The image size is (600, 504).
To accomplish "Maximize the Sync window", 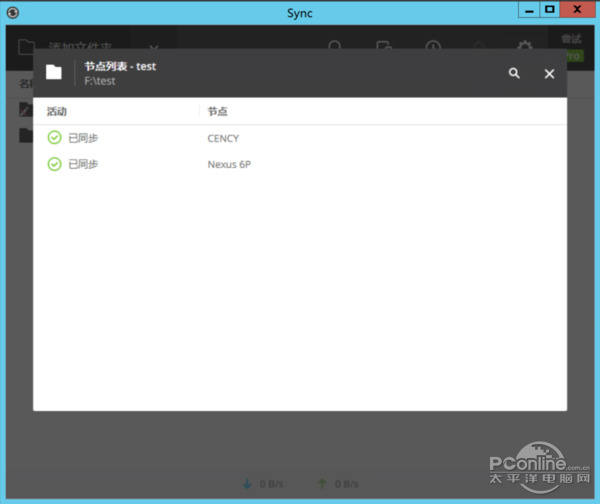I will [549, 10].
